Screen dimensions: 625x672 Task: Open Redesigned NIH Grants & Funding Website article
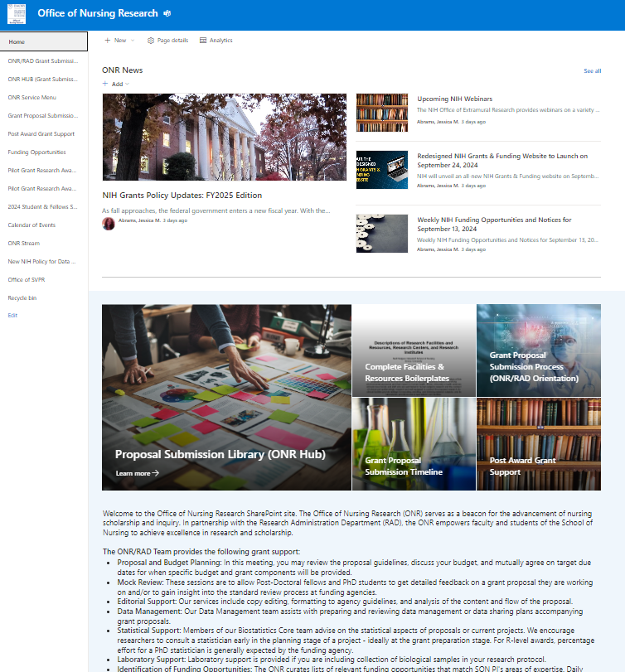[x=502, y=160]
